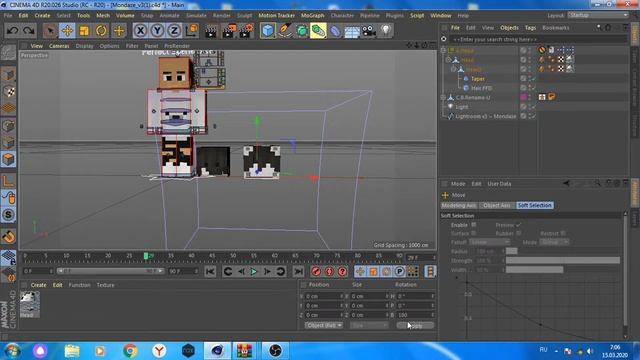
Task: Open Object Manager Tags menu
Action: pyautogui.click(x=530, y=28)
